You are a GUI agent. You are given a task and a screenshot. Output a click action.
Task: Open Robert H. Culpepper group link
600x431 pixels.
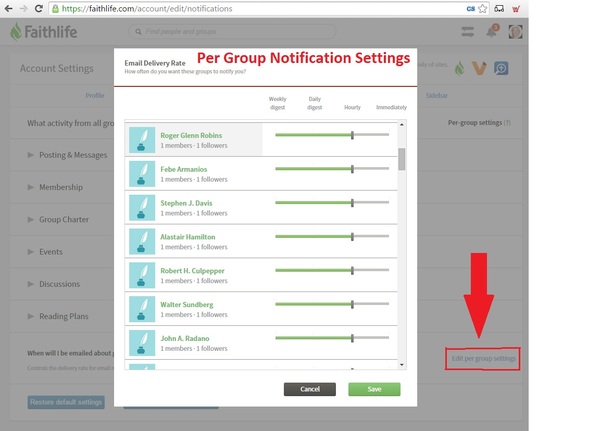192,271
